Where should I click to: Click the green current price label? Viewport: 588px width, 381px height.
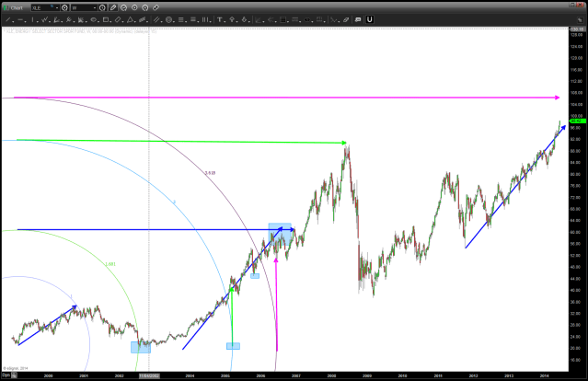pyautogui.click(x=578, y=121)
